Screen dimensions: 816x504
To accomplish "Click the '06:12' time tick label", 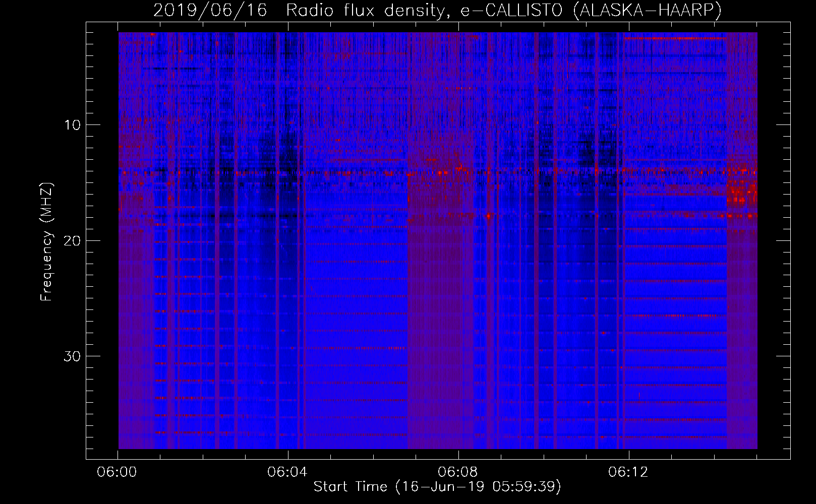I will [628, 472].
